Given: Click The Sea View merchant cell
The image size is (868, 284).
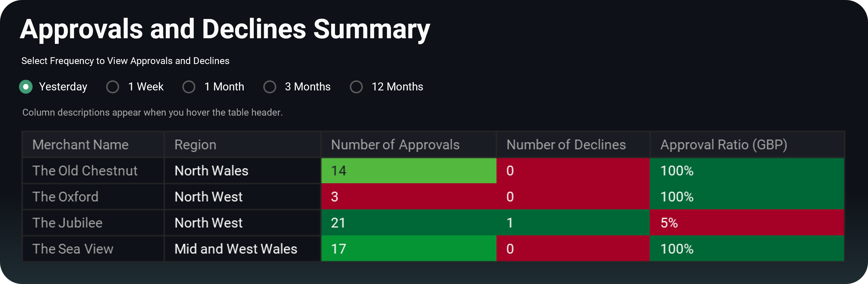Looking at the screenshot, I should (73, 249).
